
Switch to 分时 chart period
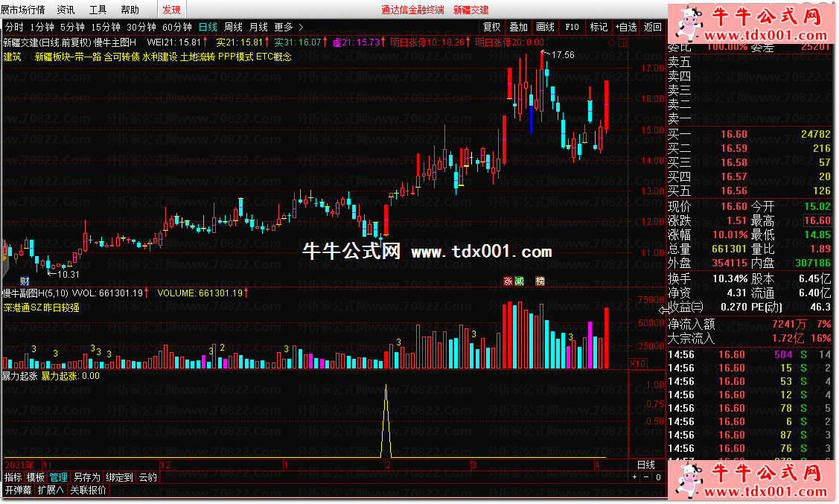tap(14, 27)
